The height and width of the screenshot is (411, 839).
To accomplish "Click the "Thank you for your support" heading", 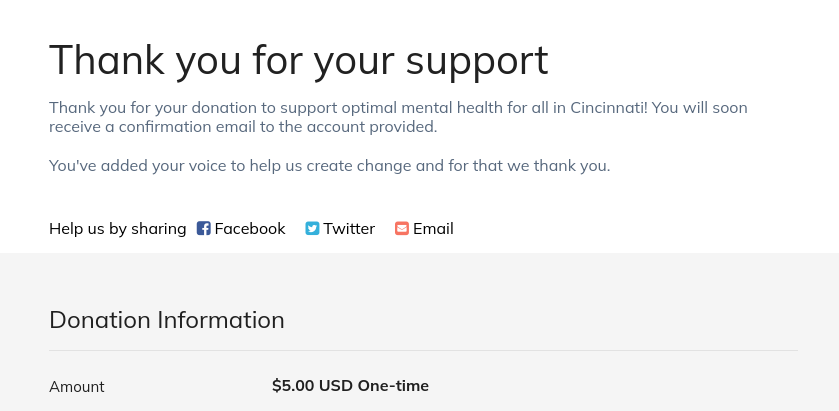I will click(298, 60).
